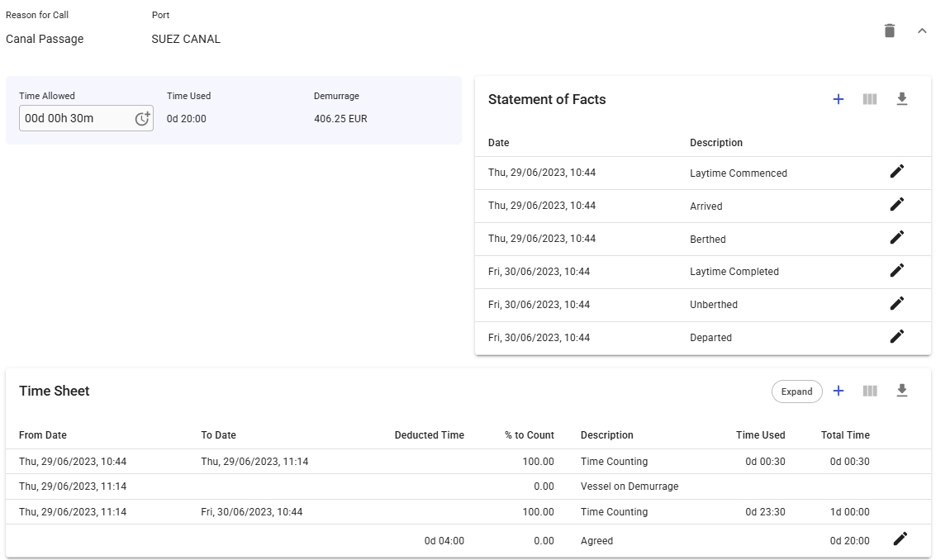
Task: Edit the Arrived entry
Action: (x=897, y=204)
